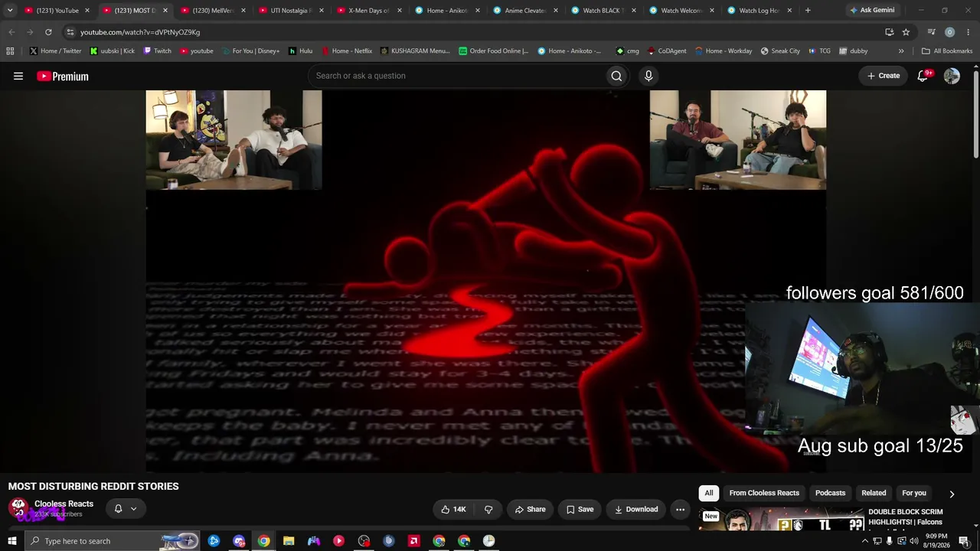Open the Twitch bookmark

pyautogui.click(x=158, y=51)
